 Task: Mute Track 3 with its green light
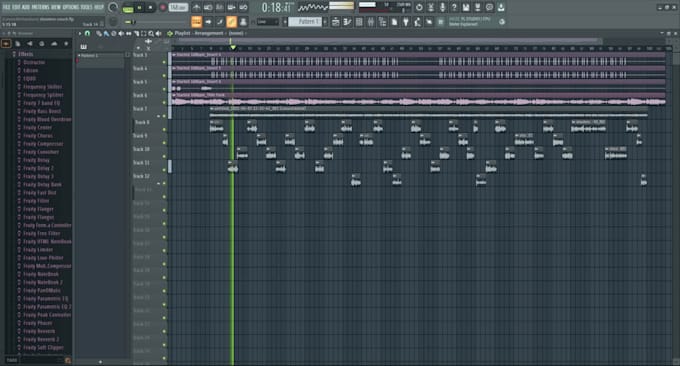coord(164,62)
